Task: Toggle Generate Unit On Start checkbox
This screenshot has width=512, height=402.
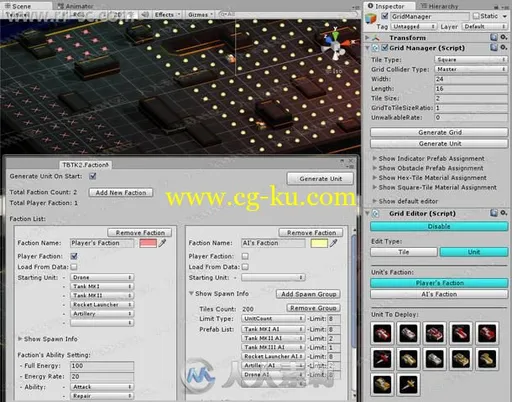Action: tap(93, 176)
